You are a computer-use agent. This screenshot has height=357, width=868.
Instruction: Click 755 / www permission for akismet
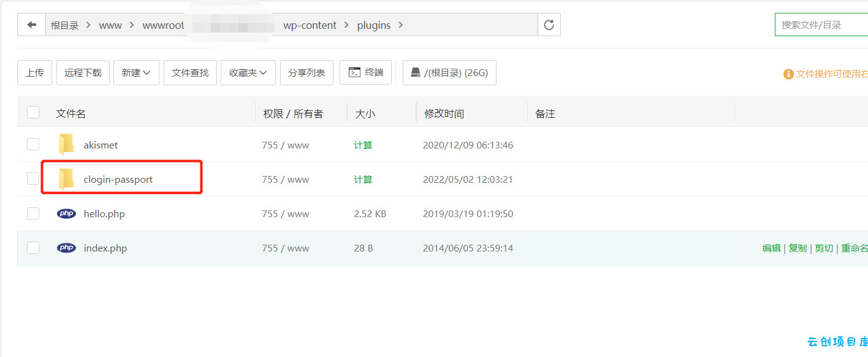(x=286, y=145)
